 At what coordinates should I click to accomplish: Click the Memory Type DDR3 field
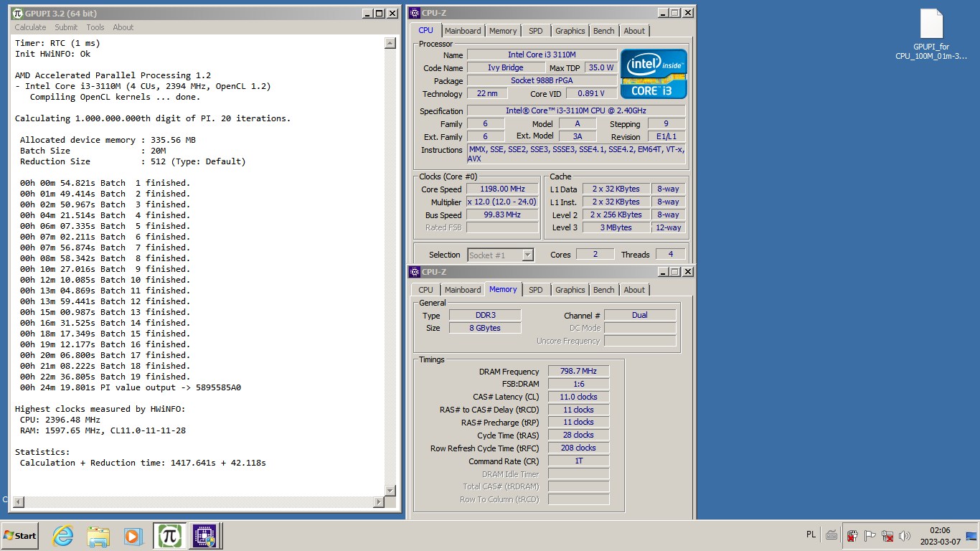[x=485, y=315]
